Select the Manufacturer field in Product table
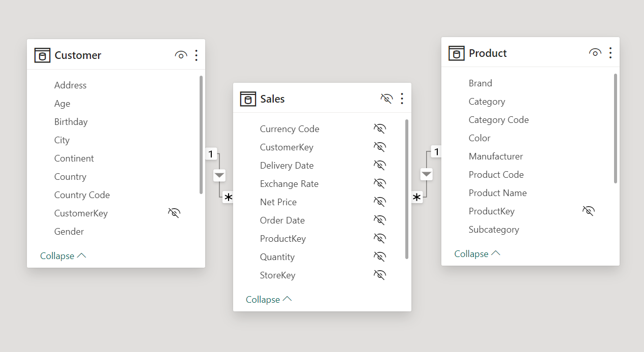The width and height of the screenshot is (644, 352). [x=495, y=156]
